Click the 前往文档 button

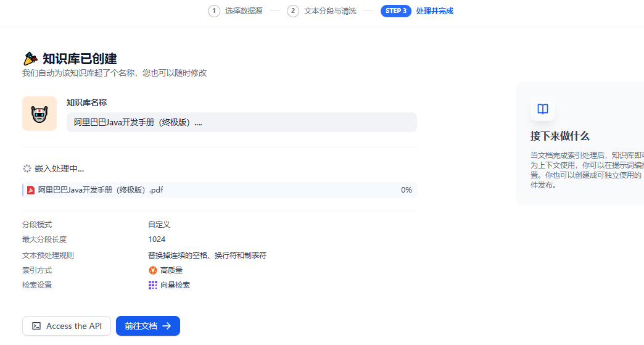click(148, 326)
